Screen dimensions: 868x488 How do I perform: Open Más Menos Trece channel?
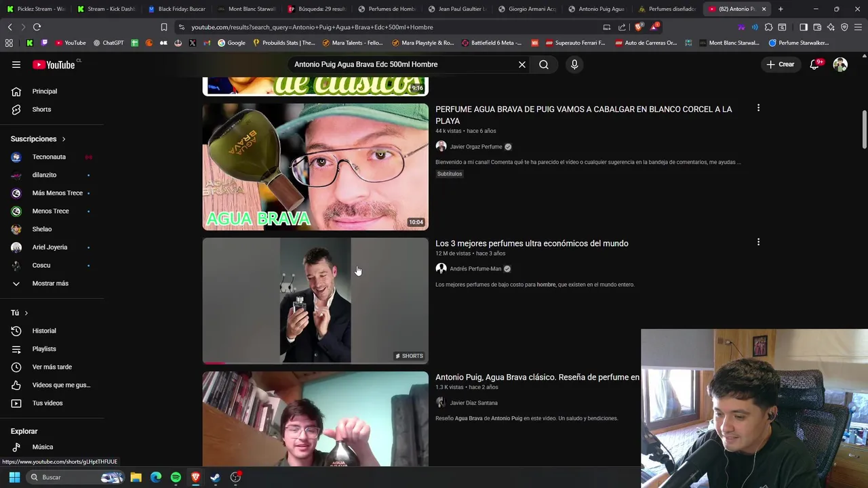coord(57,193)
